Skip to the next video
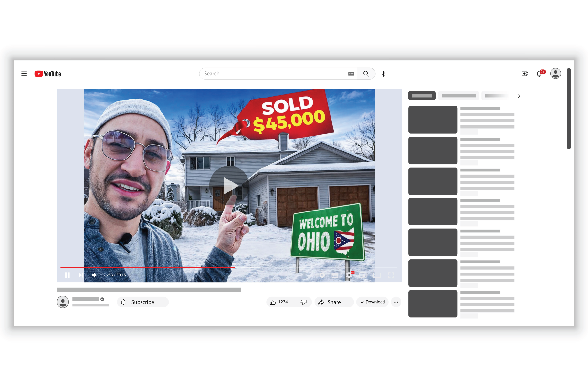The image size is (588, 392). pos(80,275)
